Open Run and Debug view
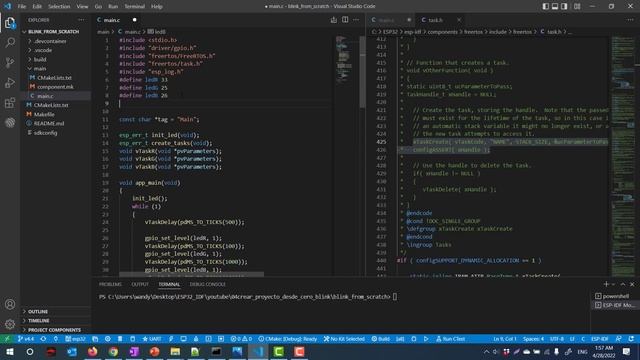The height and width of the screenshot is (360, 640). click(10, 82)
